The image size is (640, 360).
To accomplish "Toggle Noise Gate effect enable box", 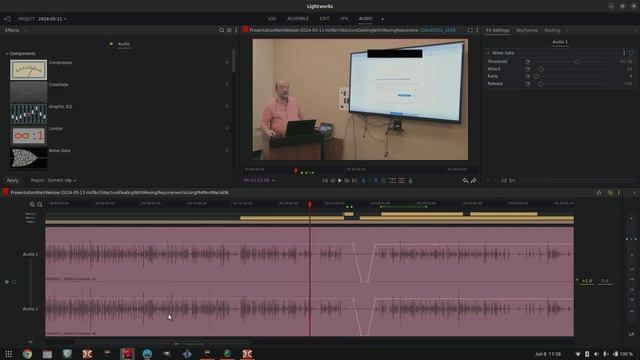I will (x=631, y=53).
